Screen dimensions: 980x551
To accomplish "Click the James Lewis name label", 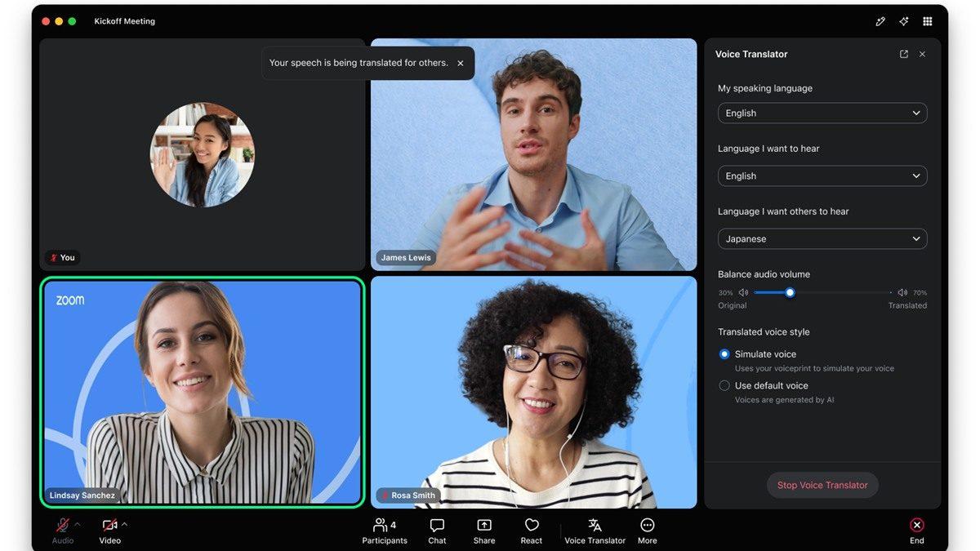I will (x=406, y=257).
